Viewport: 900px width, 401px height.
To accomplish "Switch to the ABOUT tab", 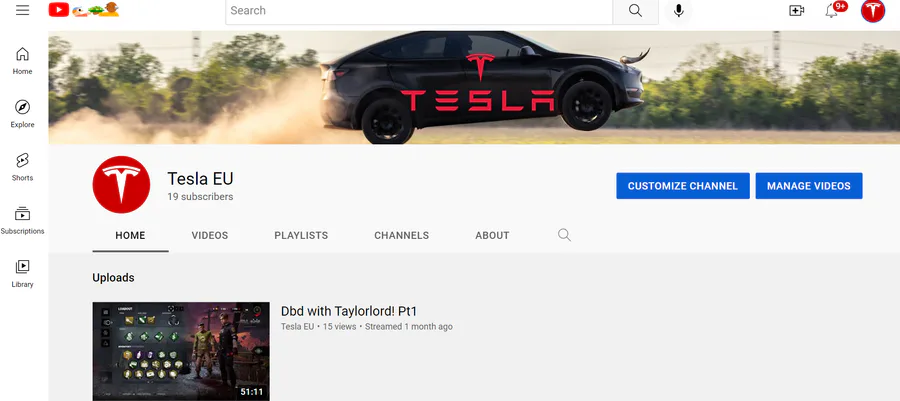I will (492, 235).
